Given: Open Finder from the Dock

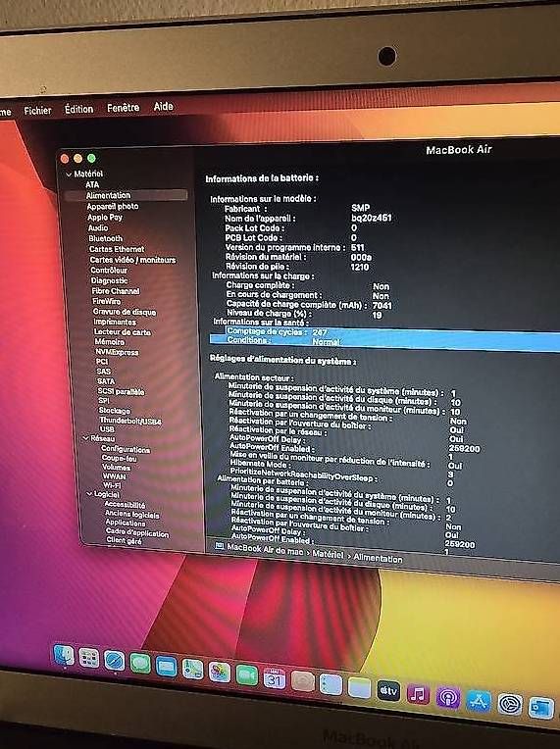Looking at the screenshot, I should click(64, 655).
